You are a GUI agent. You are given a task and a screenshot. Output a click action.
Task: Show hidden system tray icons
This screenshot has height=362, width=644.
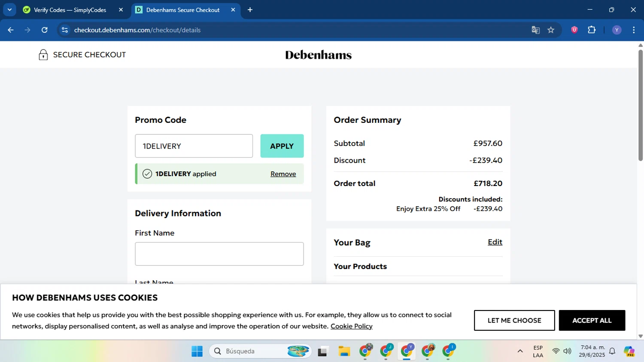coord(520,351)
